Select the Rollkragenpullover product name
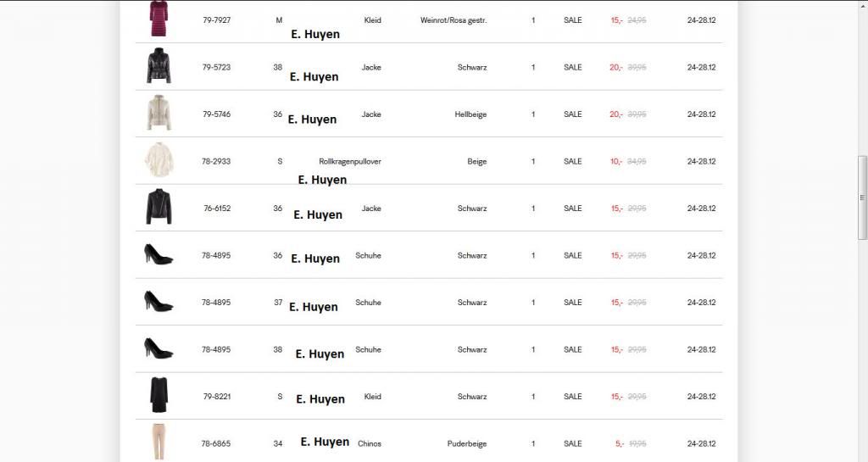The height and width of the screenshot is (462, 868). [x=350, y=161]
